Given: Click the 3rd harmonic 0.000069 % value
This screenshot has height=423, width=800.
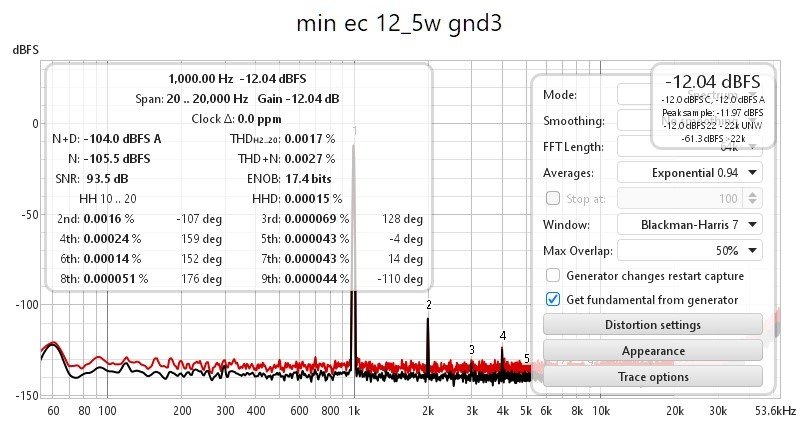Looking at the screenshot, I should coord(317,219).
